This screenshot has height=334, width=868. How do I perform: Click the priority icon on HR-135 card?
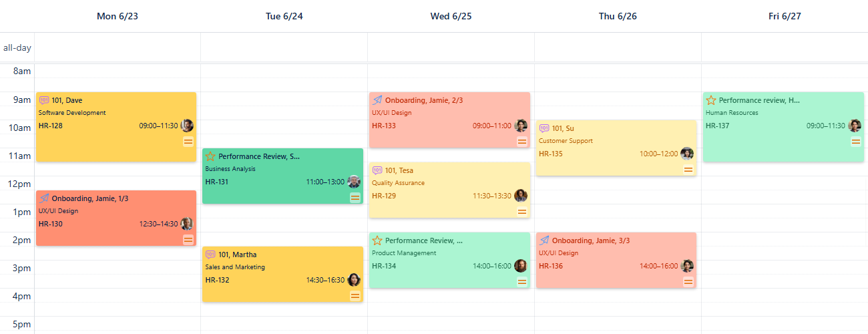[688, 170]
